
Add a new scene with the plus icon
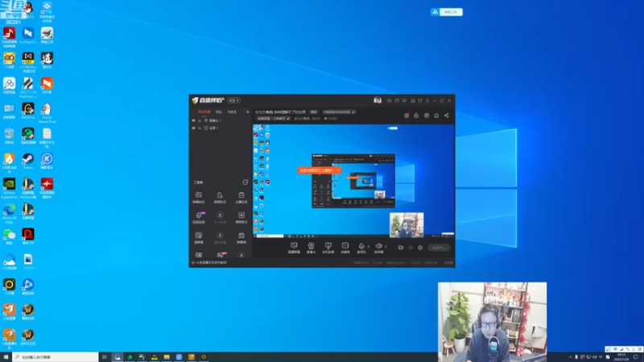coord(247,112)
